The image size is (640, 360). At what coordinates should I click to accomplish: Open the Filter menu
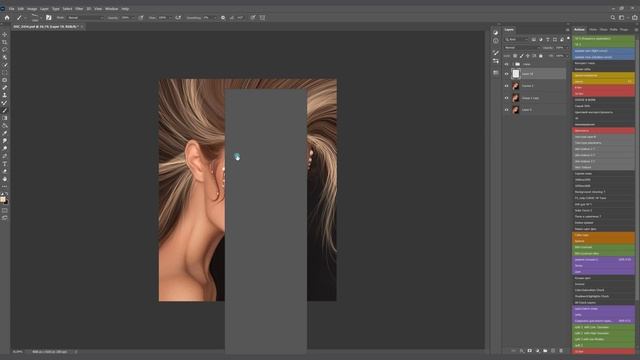click(x=79, y=9)
